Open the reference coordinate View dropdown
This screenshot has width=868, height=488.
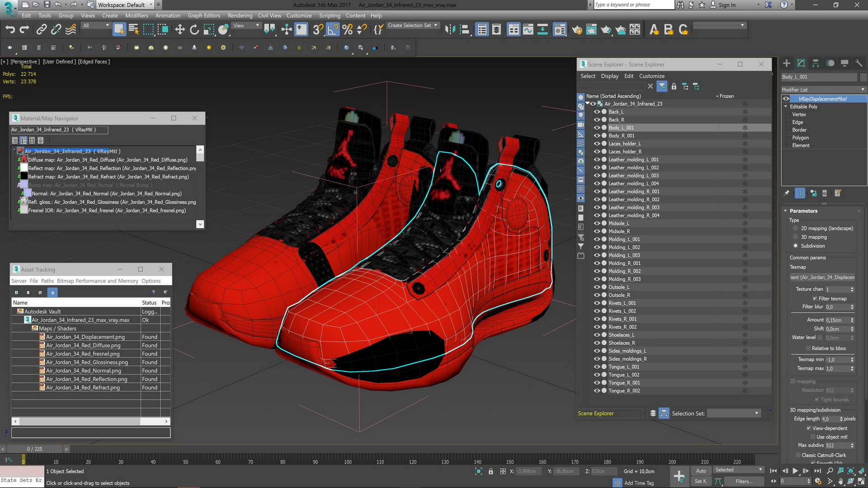pos(246,26)
